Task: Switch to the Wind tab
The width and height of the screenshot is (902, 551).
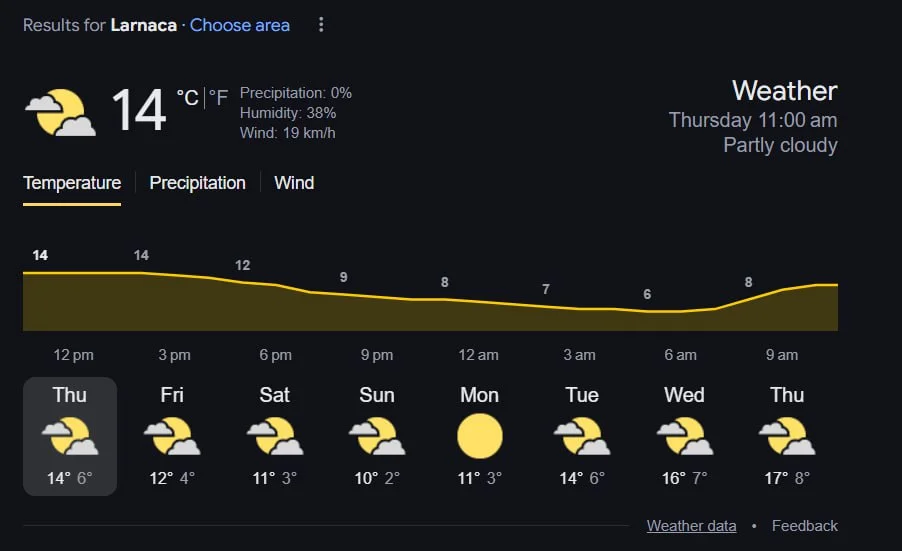Action: click(294, 183)
